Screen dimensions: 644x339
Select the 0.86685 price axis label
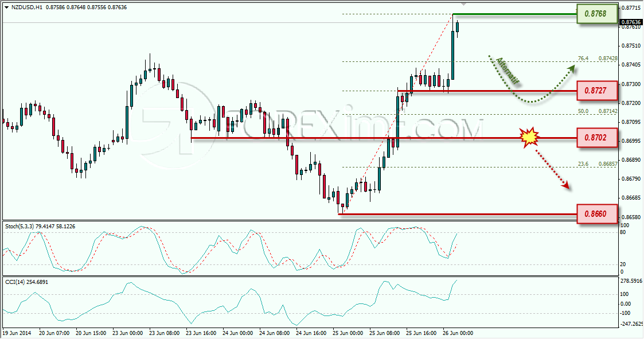pyautogui.click(x=631, y=198)
